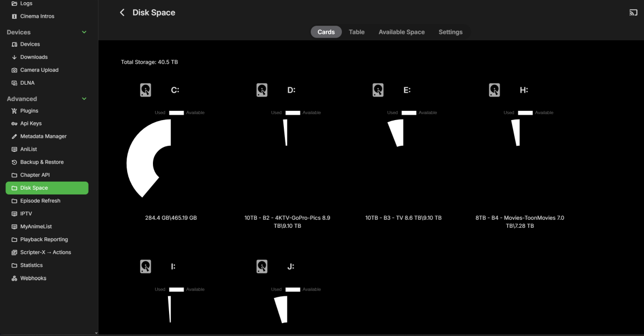Image resolution: width=644 pixels, height=336 pixels.
Task: Click the cast-to-device icon
Action: 633,12
